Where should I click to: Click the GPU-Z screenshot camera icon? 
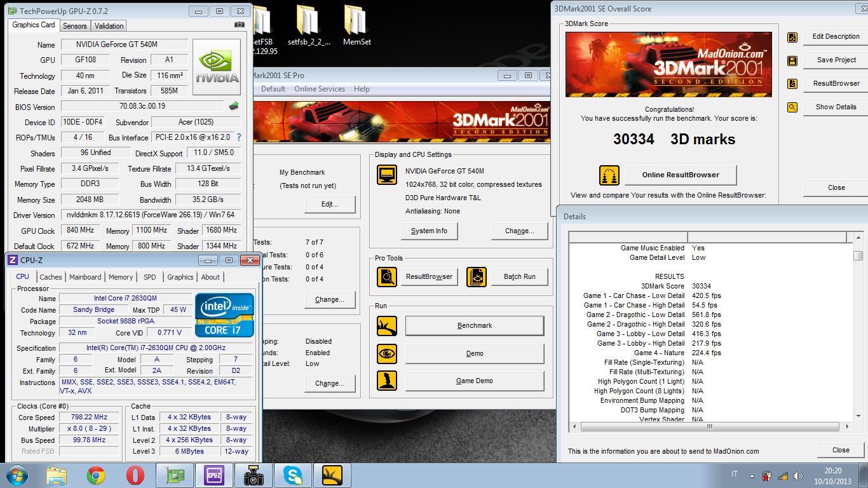point(239,25)
